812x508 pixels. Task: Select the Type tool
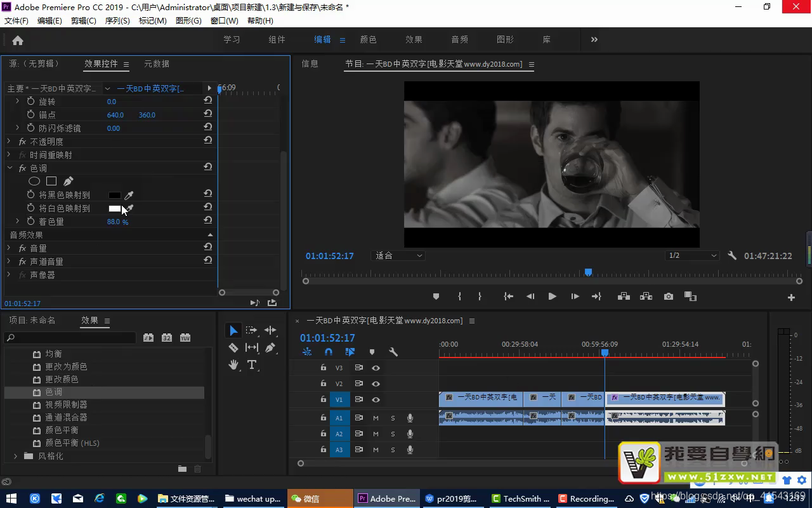coord(252,364)
